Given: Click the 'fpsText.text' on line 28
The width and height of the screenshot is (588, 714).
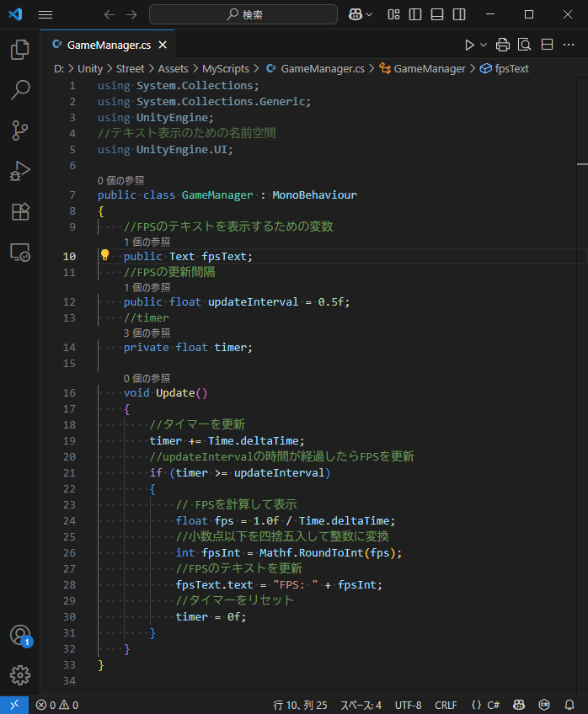Looking at the screenshot, I should [x=214, y=584].
